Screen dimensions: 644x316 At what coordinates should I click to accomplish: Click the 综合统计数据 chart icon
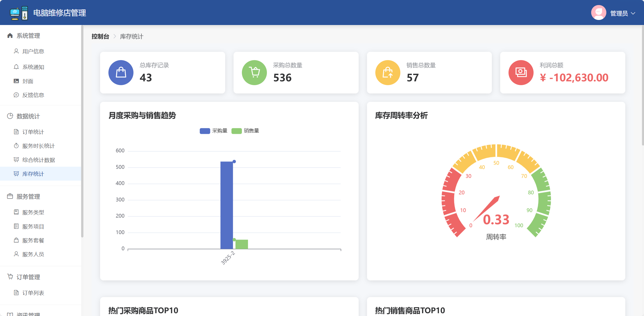(x=16, y=160)
